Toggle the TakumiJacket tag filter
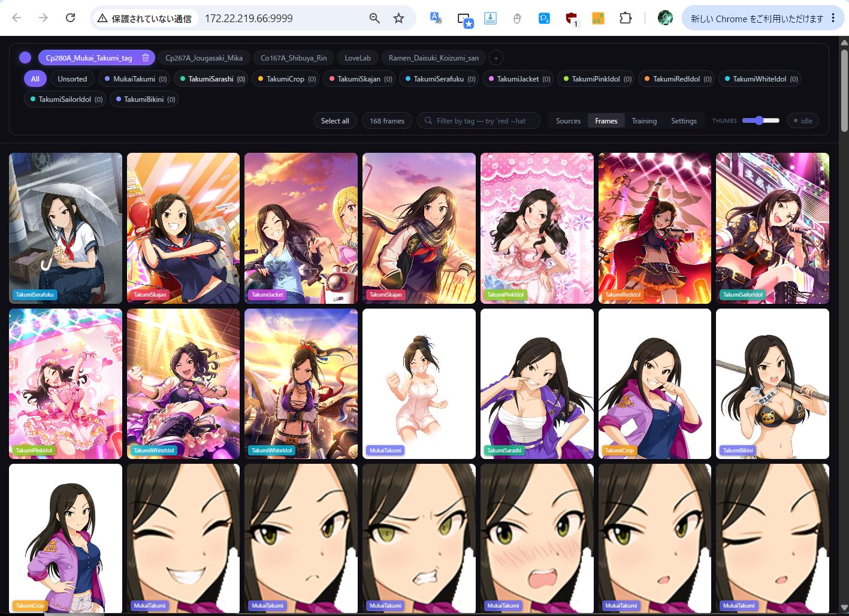Viewport: 849px width, 616px height. [x=519, y=79]
